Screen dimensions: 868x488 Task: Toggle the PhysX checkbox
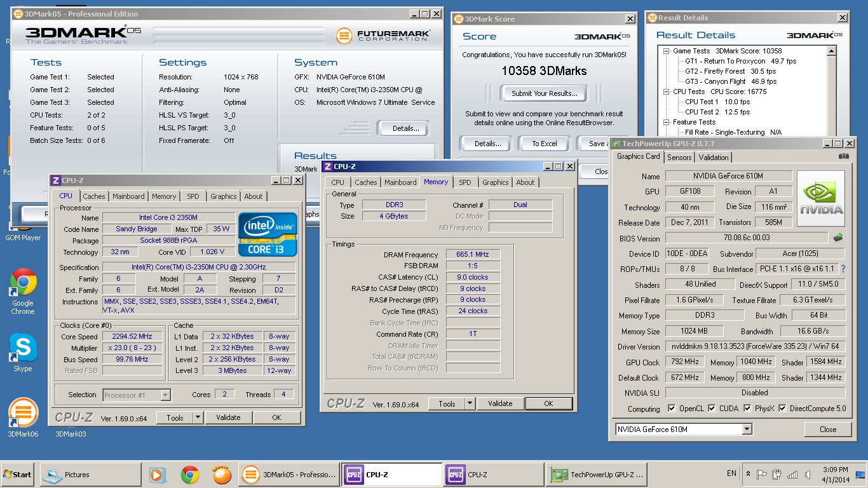click(x=747, y=409)
